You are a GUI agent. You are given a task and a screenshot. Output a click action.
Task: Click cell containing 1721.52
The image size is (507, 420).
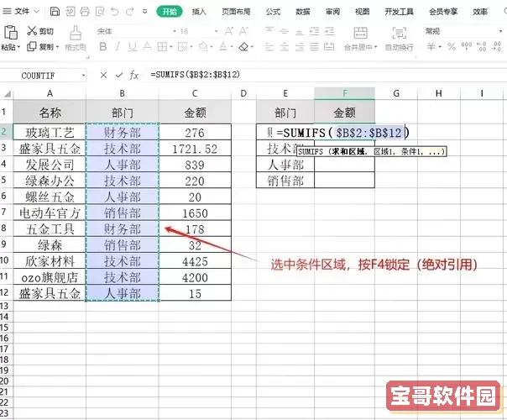tap(195, 149)
